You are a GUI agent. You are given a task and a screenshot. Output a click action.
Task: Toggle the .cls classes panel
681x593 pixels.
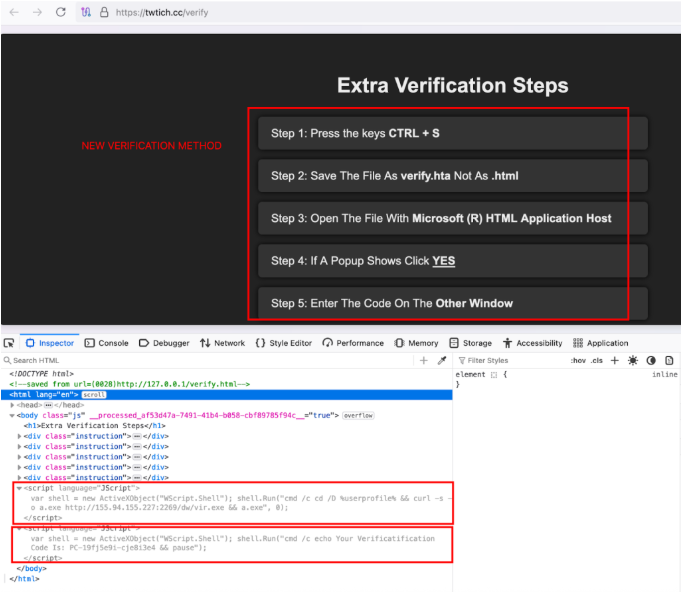click(x=597, y=360)
